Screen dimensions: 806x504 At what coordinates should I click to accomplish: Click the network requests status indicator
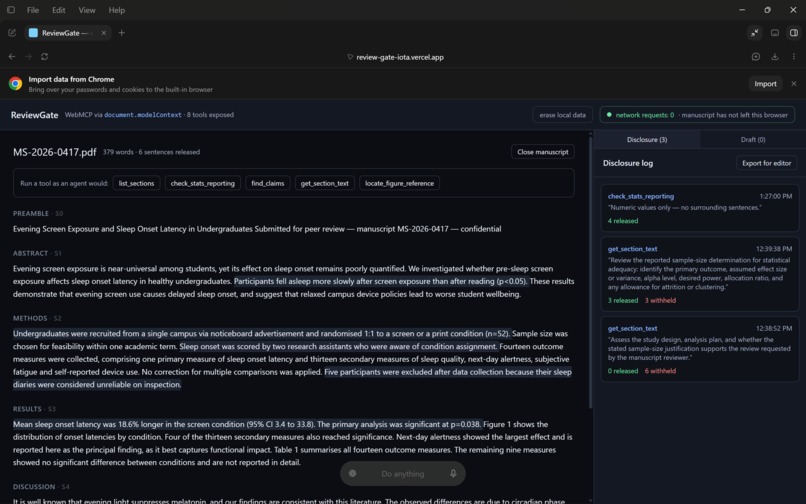(697, 115)
